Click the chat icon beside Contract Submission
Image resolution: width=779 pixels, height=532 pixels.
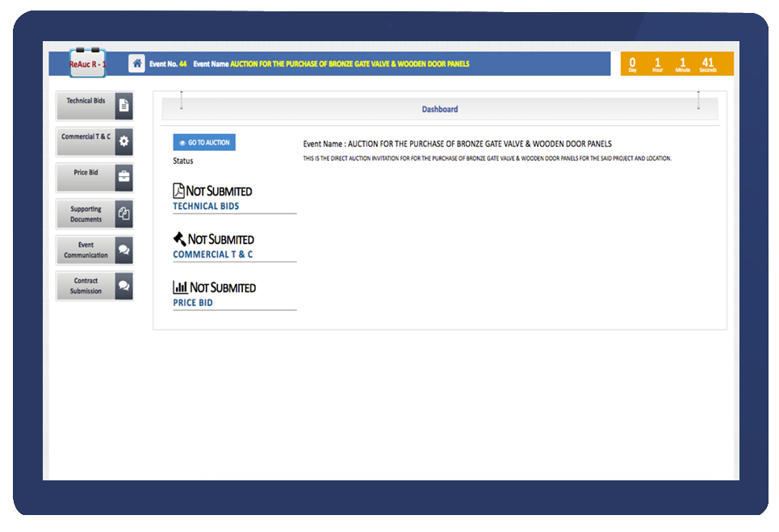click(x=124, y=286)
